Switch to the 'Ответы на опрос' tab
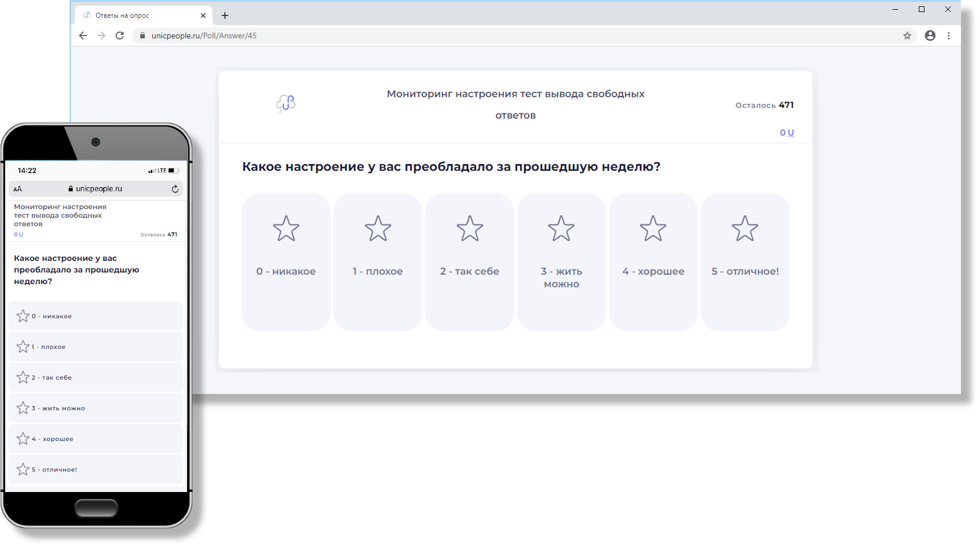 [x=122, y=15]
